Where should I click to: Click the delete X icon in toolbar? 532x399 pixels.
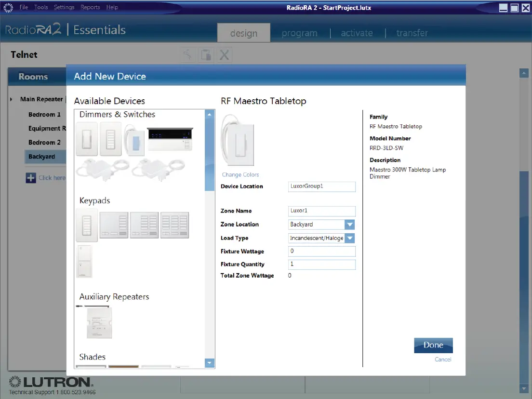[224, 54]
